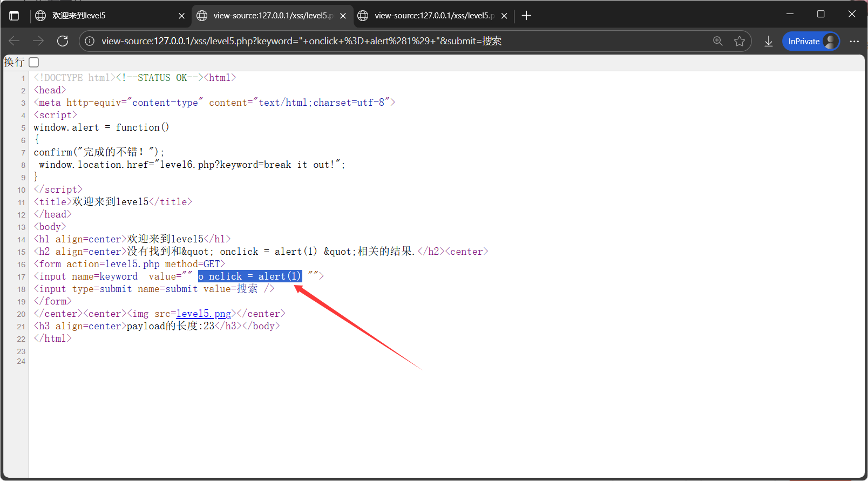The image size is (868, 481).
Task: Open the tab actions menu icon
Action: (x=14, y=16)
